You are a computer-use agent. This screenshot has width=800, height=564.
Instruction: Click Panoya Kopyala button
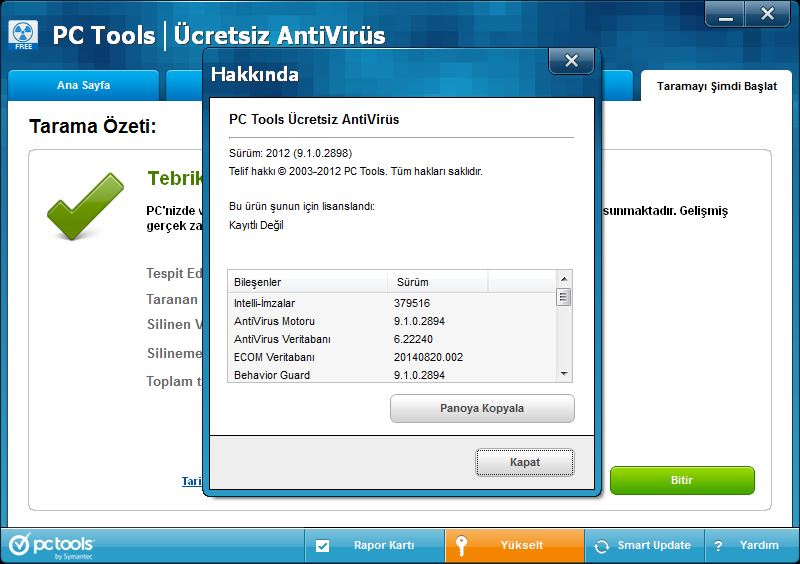[x=482, y=408]
